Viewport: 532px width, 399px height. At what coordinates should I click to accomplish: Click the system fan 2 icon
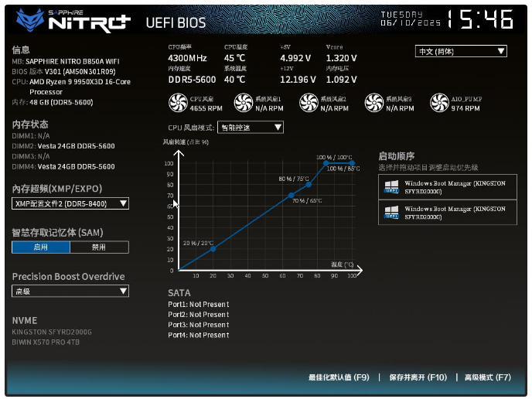pos(309,103)
